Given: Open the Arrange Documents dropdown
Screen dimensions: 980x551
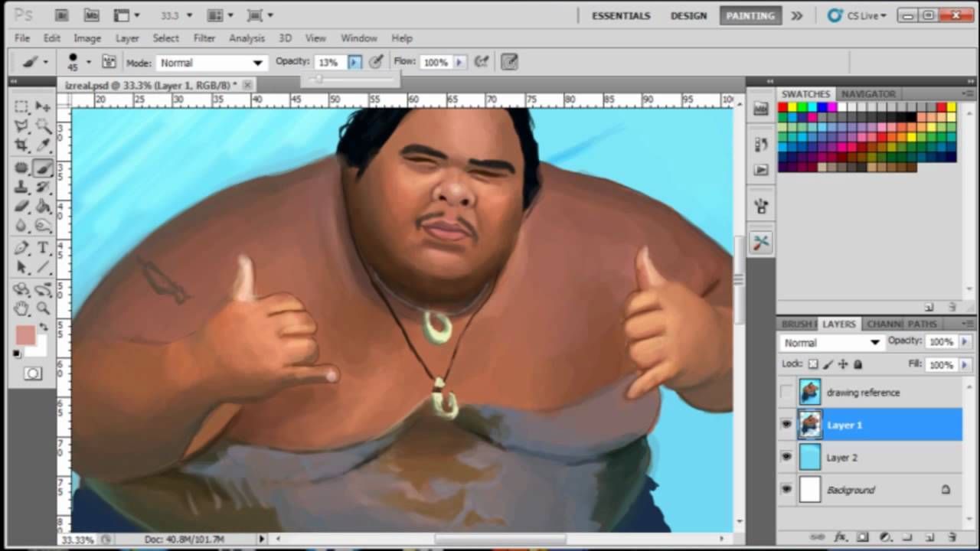Looking at the screenshot, I should click(x=220, y=15).
